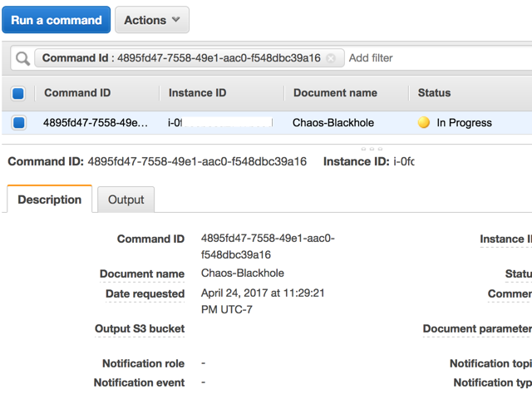Sort by Status column header
532x399 pixels.
pos(435,93)
